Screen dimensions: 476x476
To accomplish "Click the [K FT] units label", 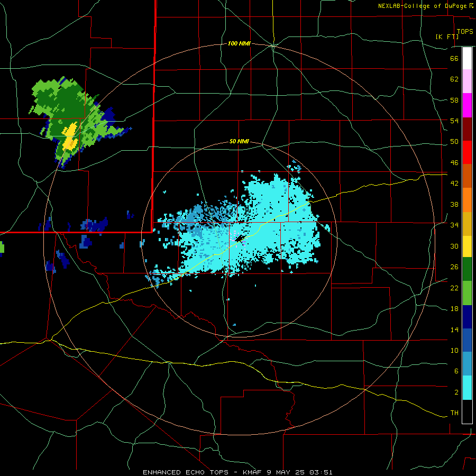I will pos(447,36).
